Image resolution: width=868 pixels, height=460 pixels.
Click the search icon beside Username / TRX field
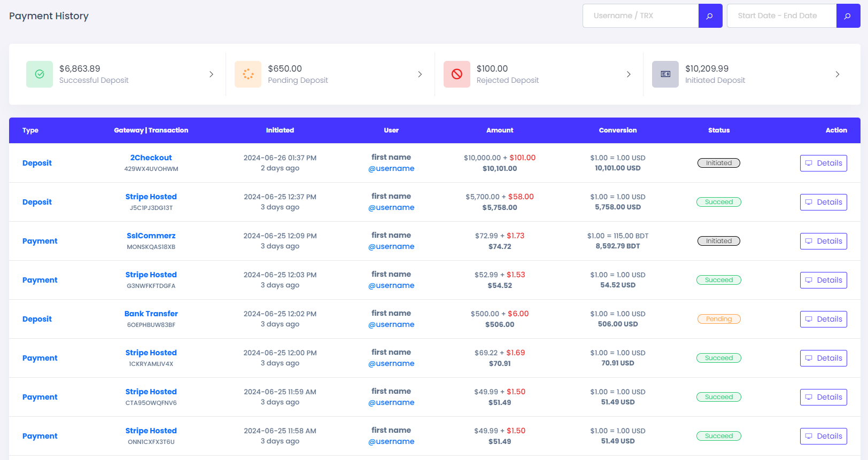pyautogui.click(x=710, y=16)
